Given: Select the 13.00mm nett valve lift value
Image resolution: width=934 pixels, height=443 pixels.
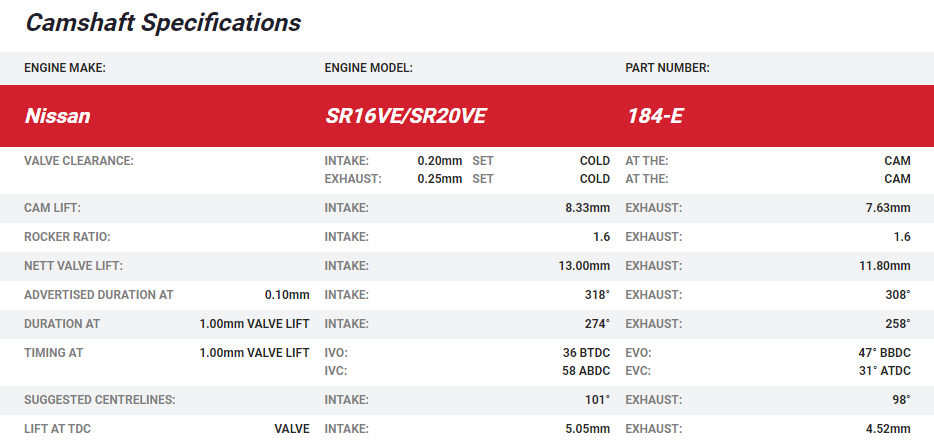Looking at the screenshot, I should point(584,266).
